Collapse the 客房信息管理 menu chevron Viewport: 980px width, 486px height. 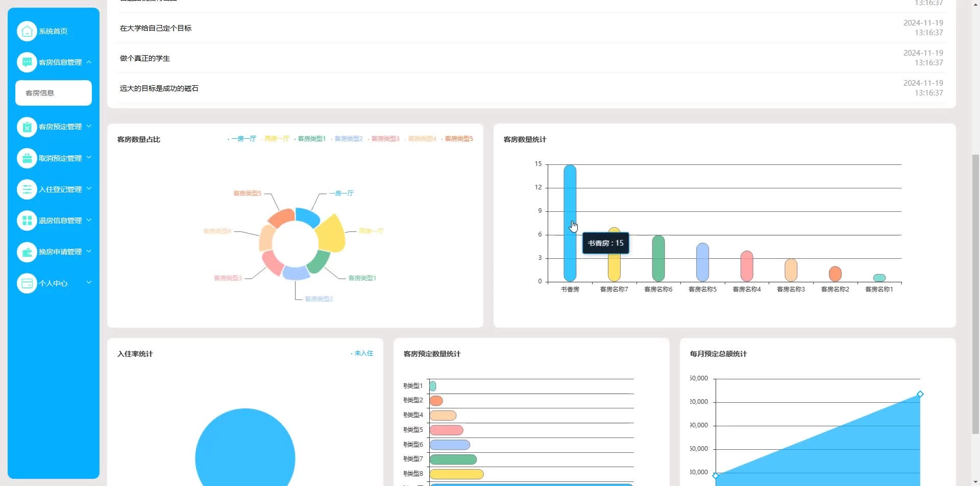click(89, 62)
